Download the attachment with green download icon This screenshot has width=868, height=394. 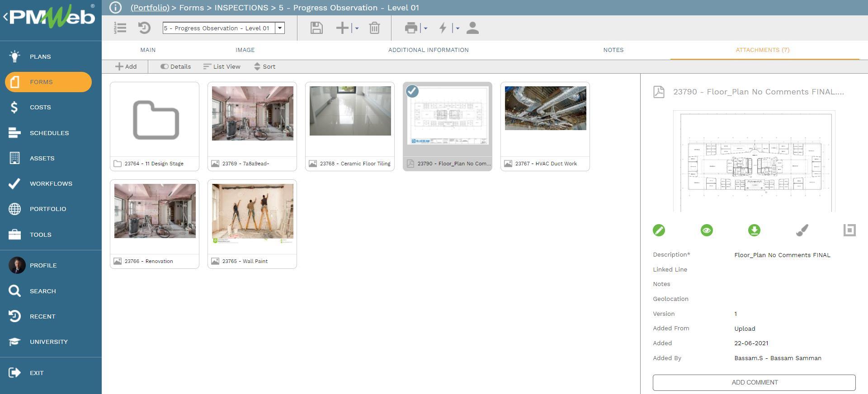(x=754, y=230)
